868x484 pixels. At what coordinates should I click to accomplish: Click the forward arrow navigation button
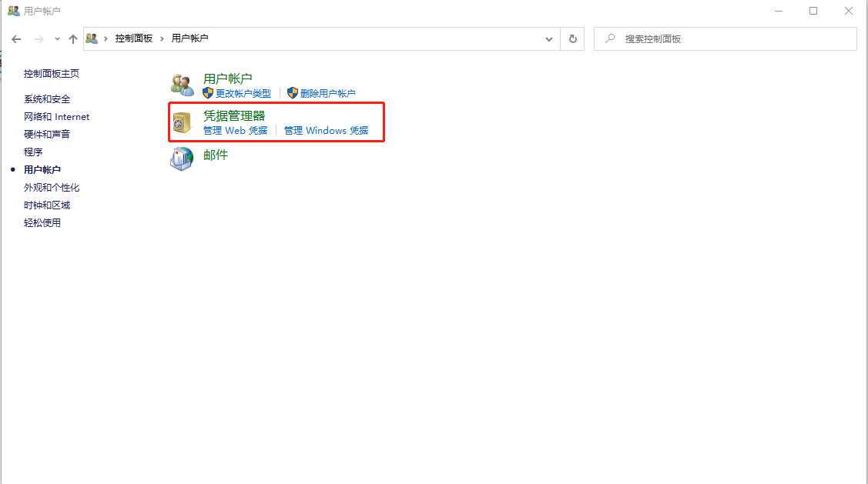[39, 38]
